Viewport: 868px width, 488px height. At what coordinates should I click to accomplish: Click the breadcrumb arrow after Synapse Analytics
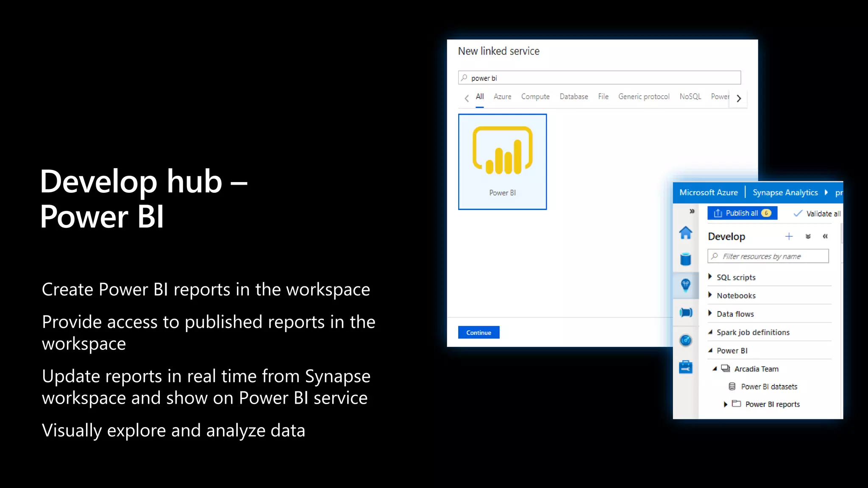[x=826, y=192]
